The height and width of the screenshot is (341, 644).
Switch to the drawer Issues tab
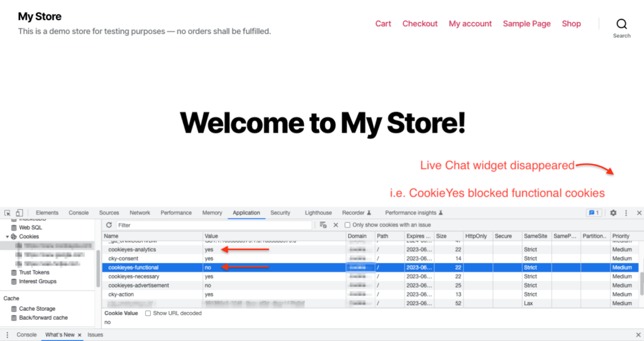96,335
